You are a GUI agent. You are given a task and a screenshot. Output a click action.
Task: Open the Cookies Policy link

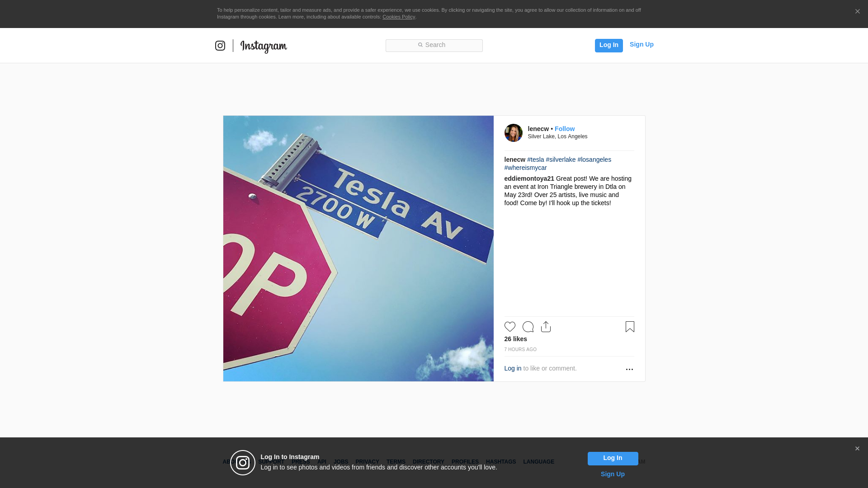[399, 17]
